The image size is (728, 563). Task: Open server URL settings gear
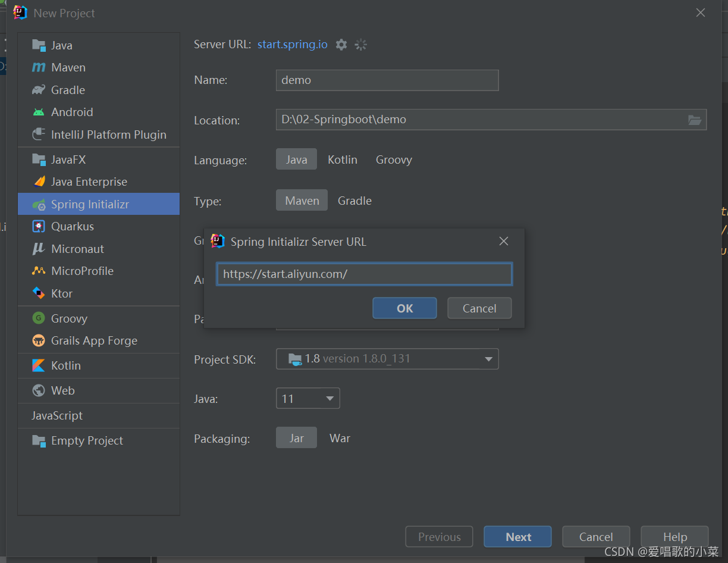coord(341,45)
